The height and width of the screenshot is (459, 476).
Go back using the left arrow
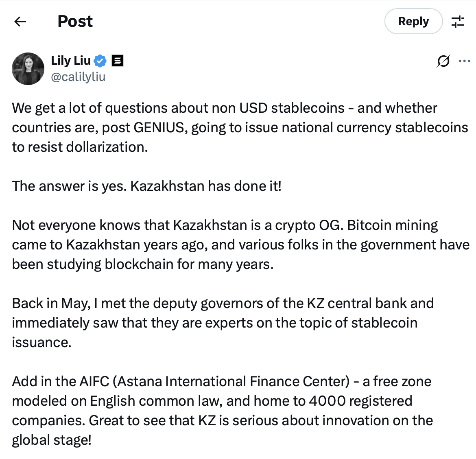20,22
